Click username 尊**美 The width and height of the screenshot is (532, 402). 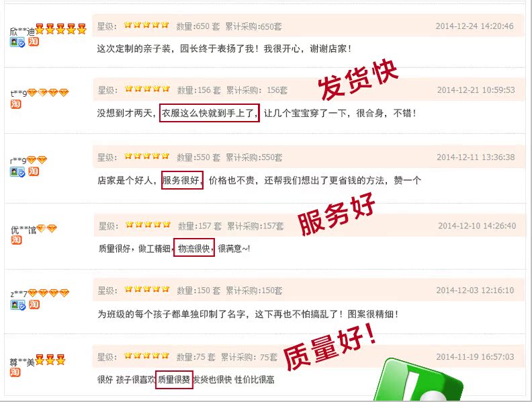22,362
